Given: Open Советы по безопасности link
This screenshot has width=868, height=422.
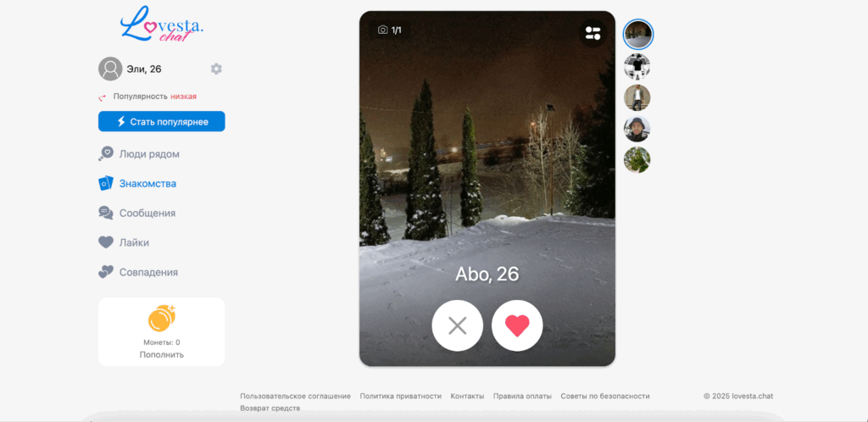Looking at the screenshot, I should (605, 396).
